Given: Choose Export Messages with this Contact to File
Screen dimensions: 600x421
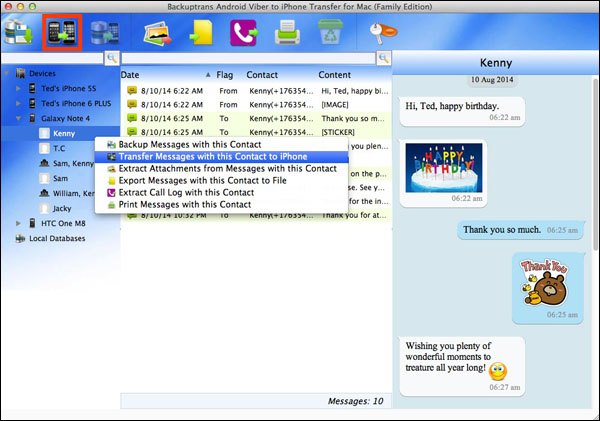Looking at the screenshot, I should pyautogui.click(x=222, y=180).
